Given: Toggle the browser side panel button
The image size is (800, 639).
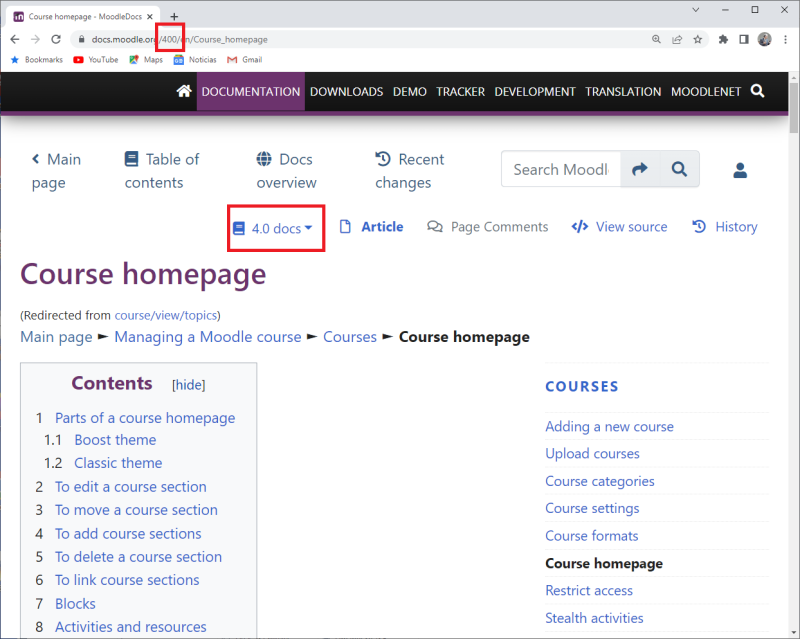Looking at the screenshot, I should (743, 39).
